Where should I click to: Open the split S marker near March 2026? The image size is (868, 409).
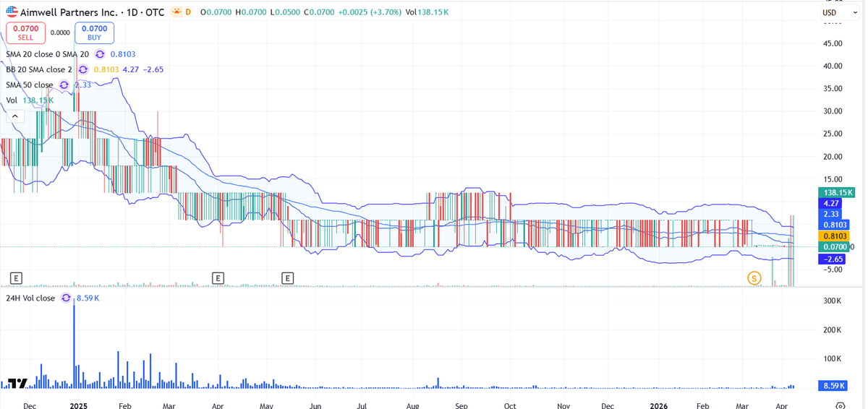coord(754,277)
